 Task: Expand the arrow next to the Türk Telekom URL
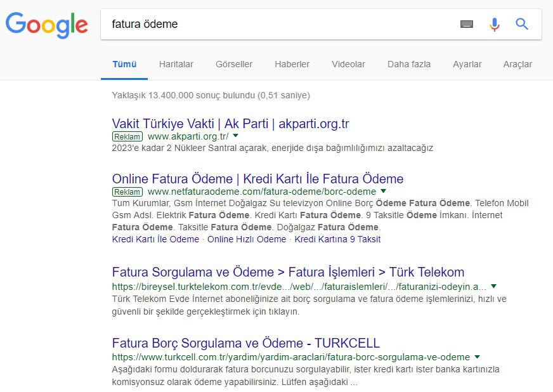(494, 285)
